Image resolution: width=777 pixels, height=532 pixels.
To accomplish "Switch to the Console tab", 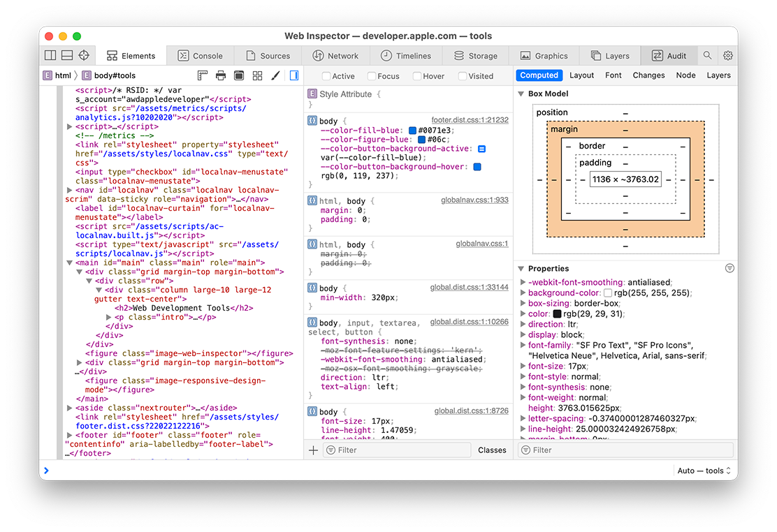I will coord(200,56).
